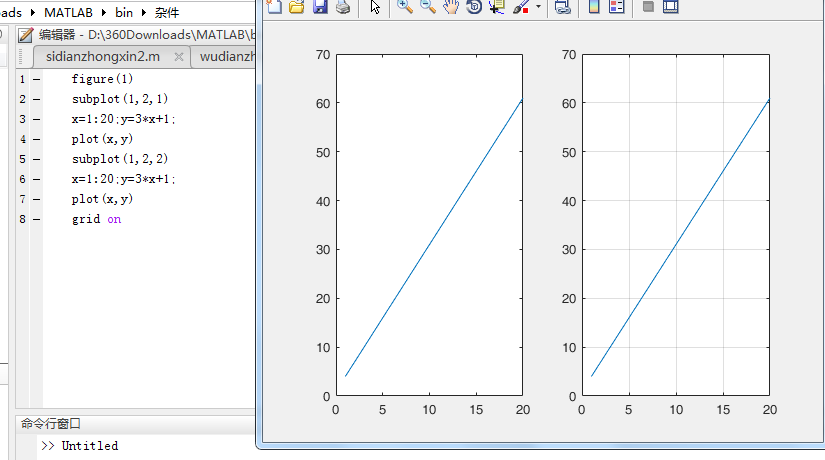Image resolution: width=825 pixels, height=460 pixels.
Task: Open a file with the folder icon
Action: 296,7
